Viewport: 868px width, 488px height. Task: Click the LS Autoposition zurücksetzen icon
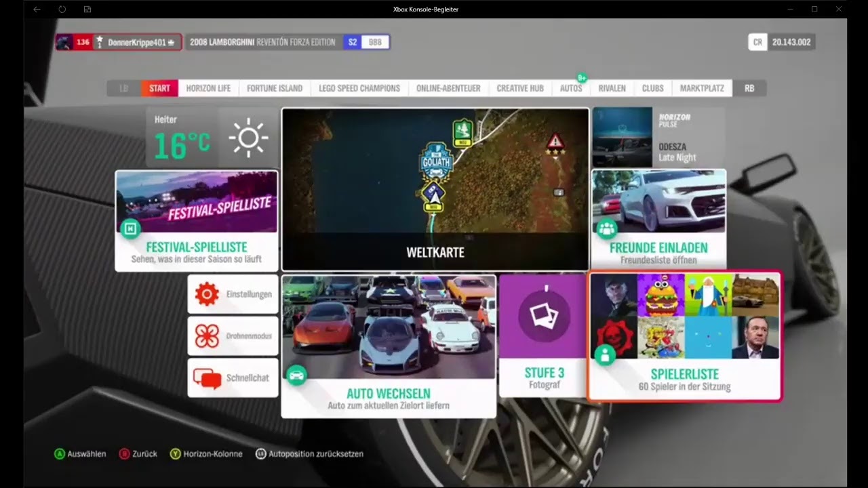[260, 453]
